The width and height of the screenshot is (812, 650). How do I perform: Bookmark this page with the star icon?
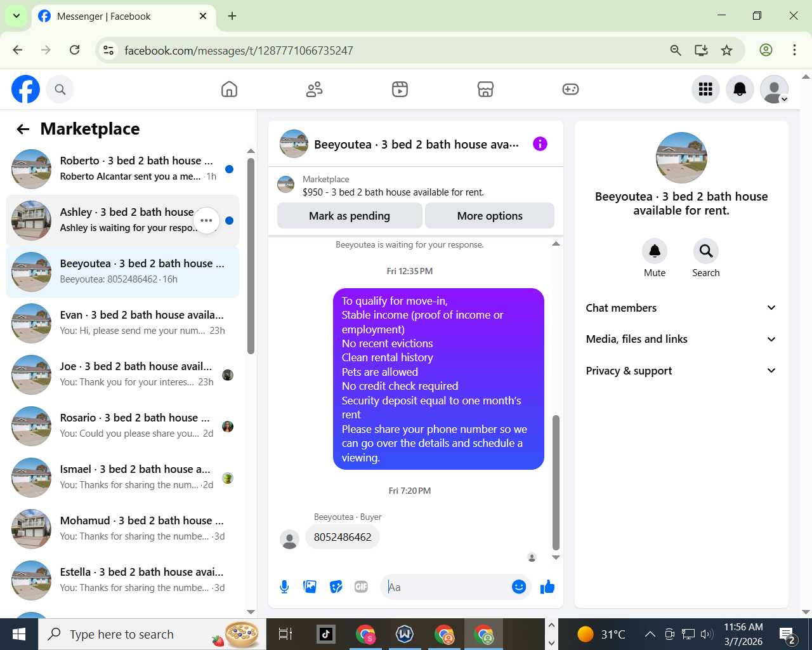pyautogui.click(x=727, y=50)
